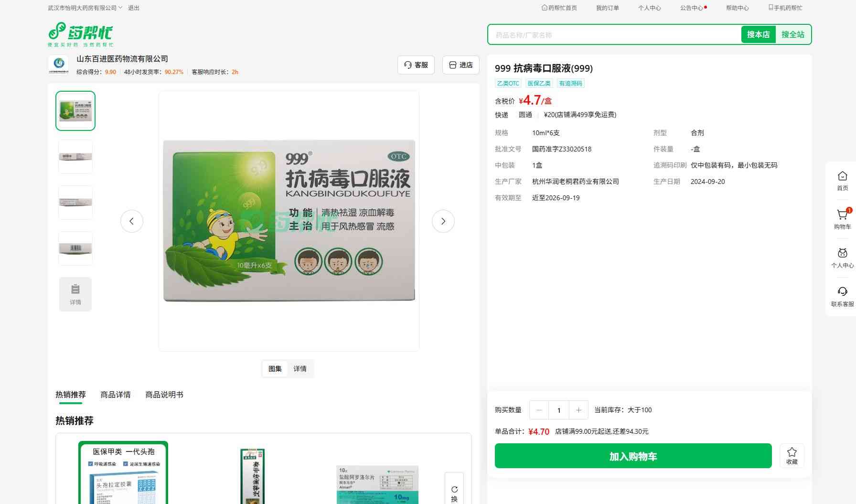Open the details icon below thumbnails
Viewport: 856px width, 504px height.
coord(75,294)
